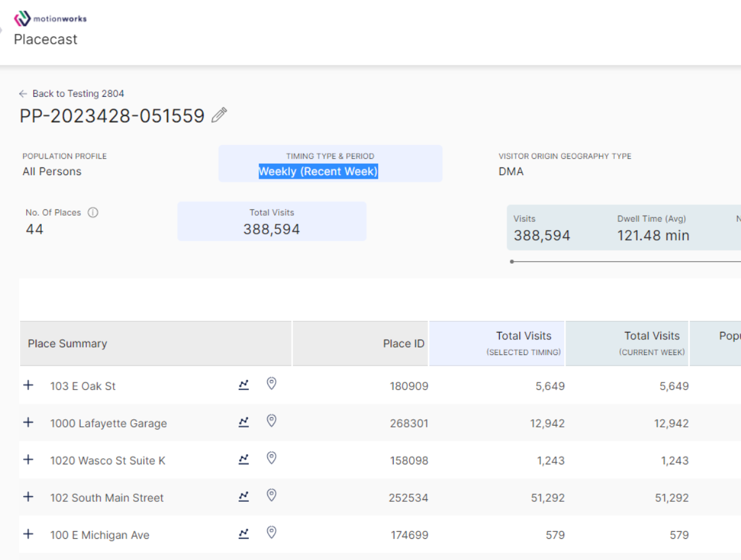
Task: Select the 103 E Oak St place name
Action: click(x=83, y=386)
